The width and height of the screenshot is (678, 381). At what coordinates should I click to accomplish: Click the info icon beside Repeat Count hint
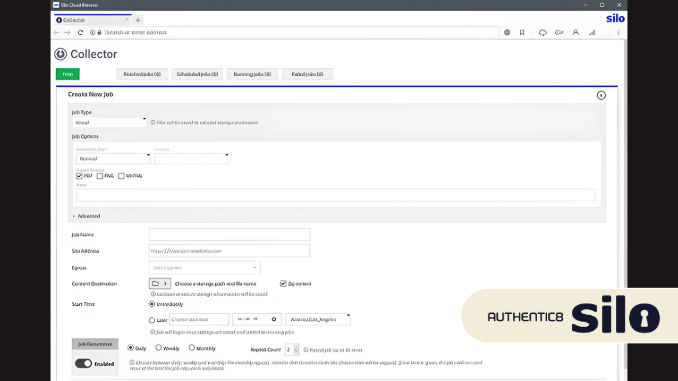click(x=306, y=350)
